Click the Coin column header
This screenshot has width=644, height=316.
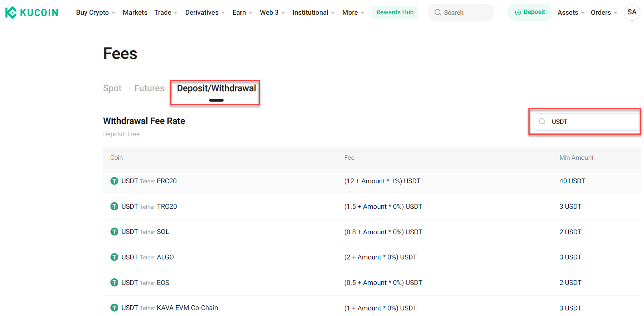(x=116, y=158)
